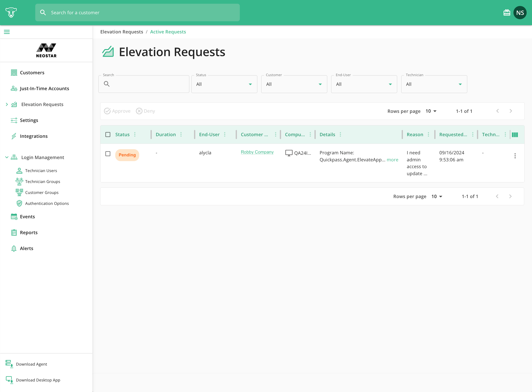Click the Download Agent icon
Screen dimensions: 532x392
coord(9,364)
